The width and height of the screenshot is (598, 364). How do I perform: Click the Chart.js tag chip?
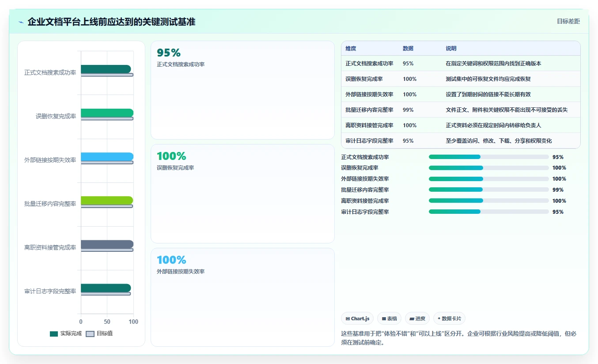coord(357,318)
